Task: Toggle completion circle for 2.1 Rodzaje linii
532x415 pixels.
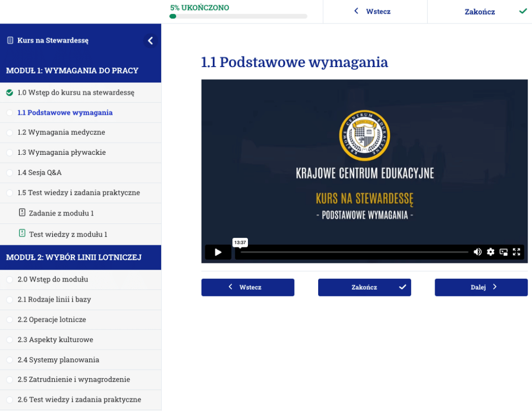Action: click(10, 300)
